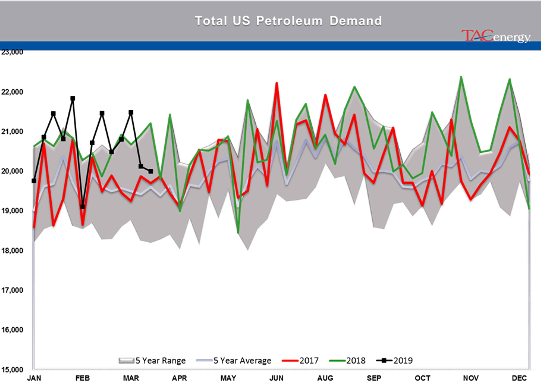Click the FEB x-axis label
The width and height of the screenshot is (541, 392).
coord(83,378)
